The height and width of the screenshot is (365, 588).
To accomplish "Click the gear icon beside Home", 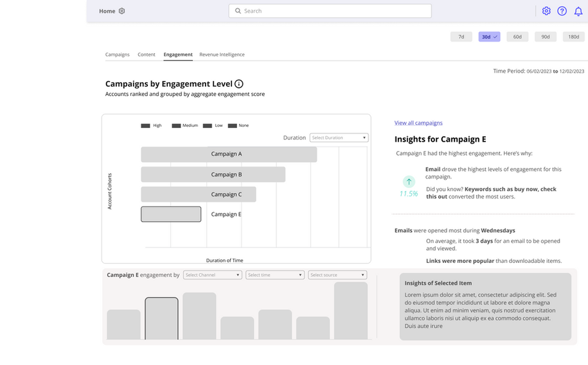I will pos(122,11).
